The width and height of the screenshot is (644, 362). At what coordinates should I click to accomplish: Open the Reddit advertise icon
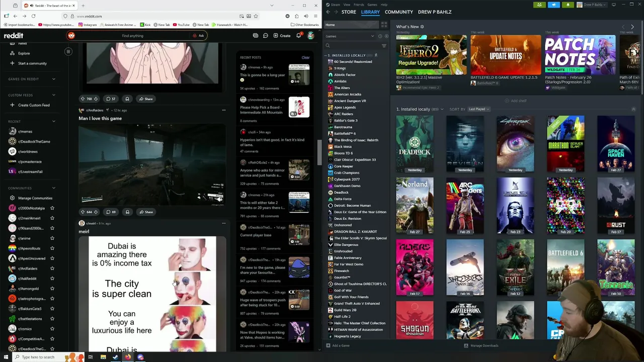click(256, 36)
